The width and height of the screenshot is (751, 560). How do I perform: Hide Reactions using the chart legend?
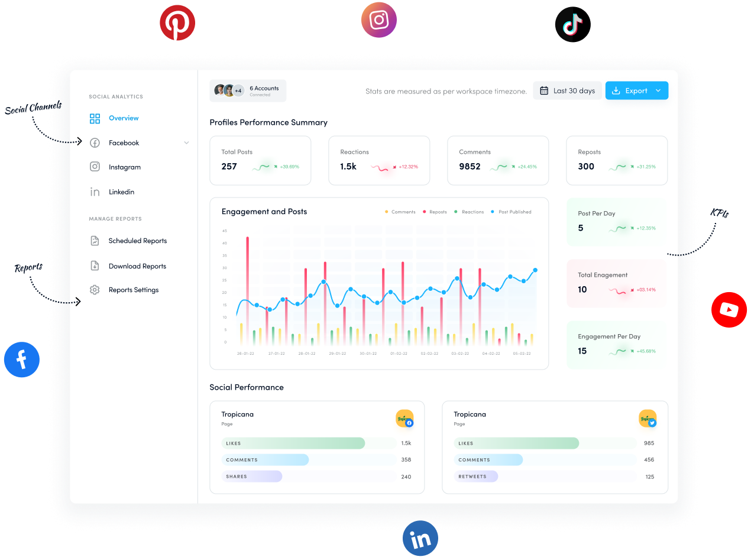coord(468,212)
